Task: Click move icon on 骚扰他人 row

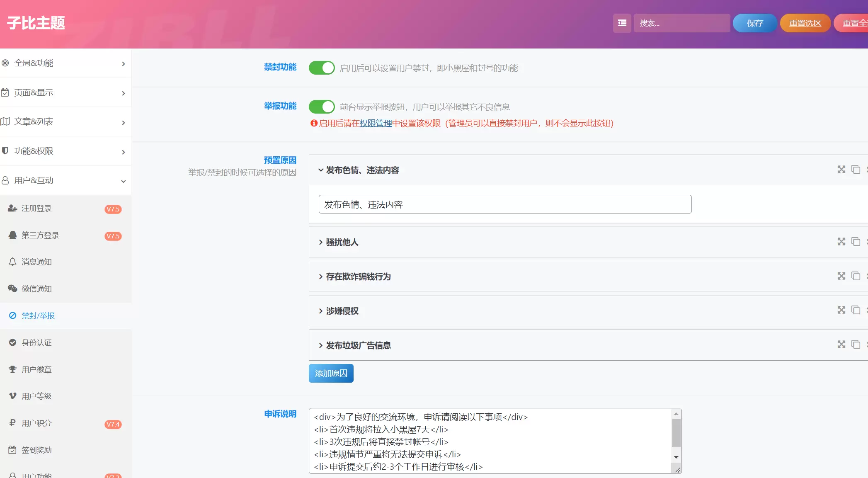Action: tap(841, 242)
